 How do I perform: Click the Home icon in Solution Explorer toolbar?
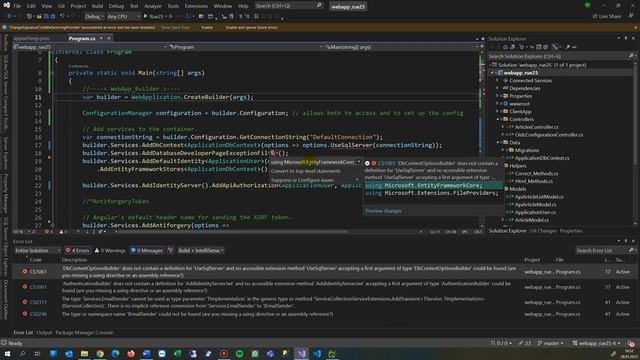click(505, 47)
